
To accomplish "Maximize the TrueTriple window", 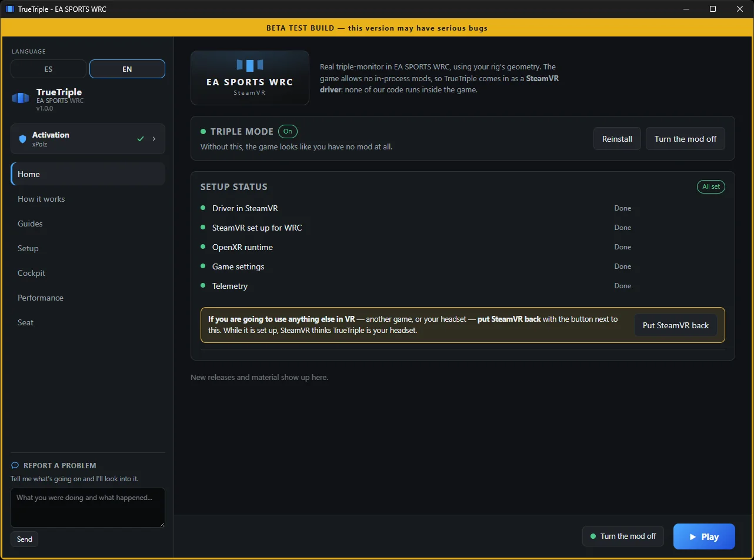I will click(713, 9).
